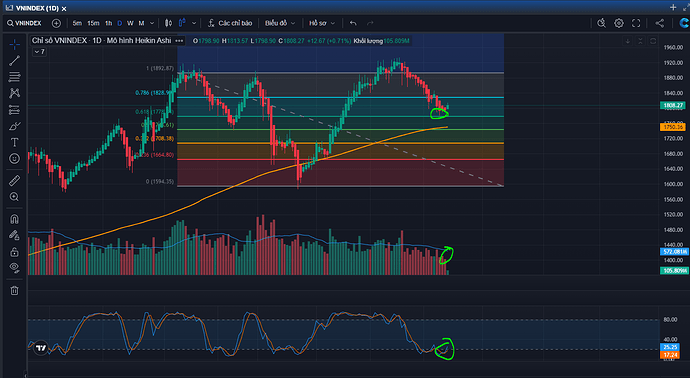Undo the last chart action
690x378 pixels.
tap(353, 23)
